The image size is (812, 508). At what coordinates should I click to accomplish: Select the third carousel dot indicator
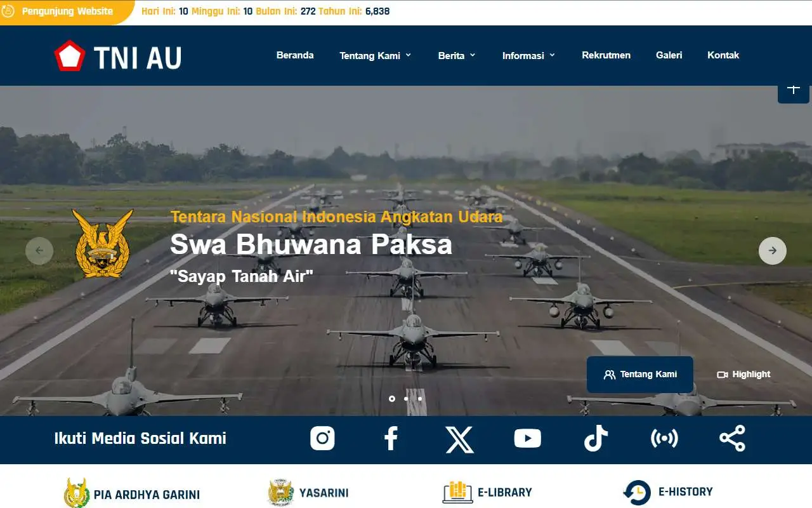coord(420,399)
